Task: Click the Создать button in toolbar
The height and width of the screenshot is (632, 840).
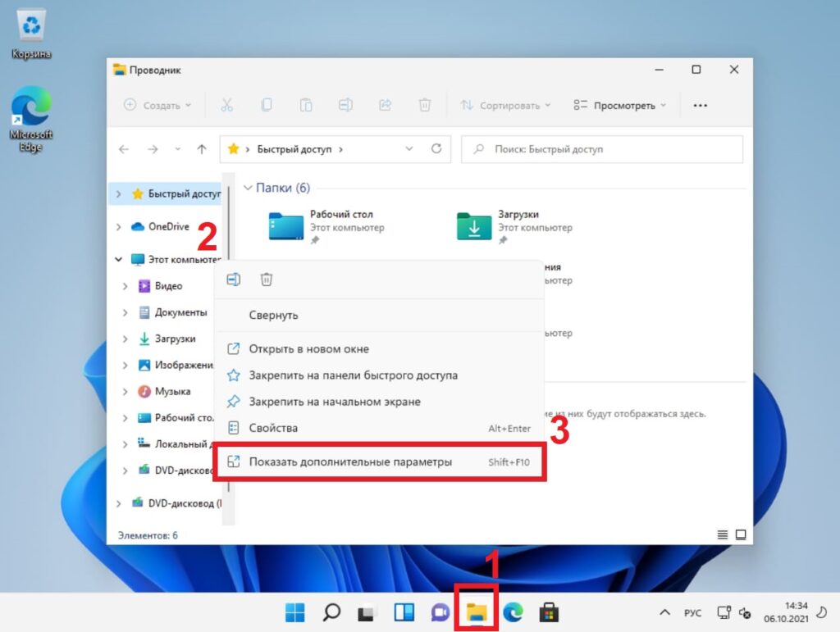Action: 157,105
